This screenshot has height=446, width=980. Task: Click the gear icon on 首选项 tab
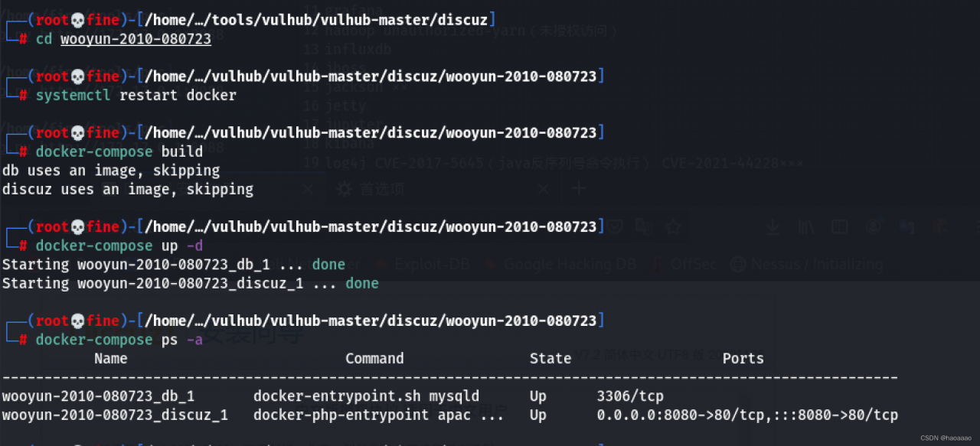point(345,189)
